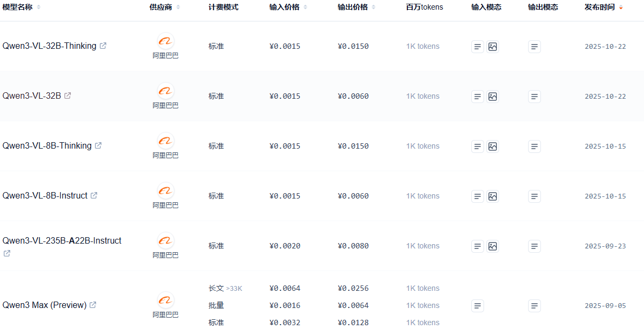Open the Qwen3-VL-235B-A22B-Instruct model link
The image size is (644, 330).
point(62,241)
